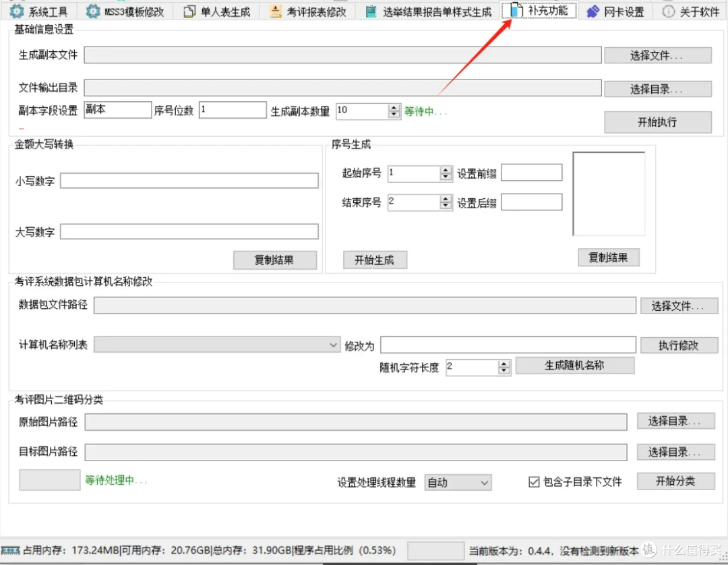Decrease 起始序号 using down arrow
This screenshot has height=565, width=728.
446,177
